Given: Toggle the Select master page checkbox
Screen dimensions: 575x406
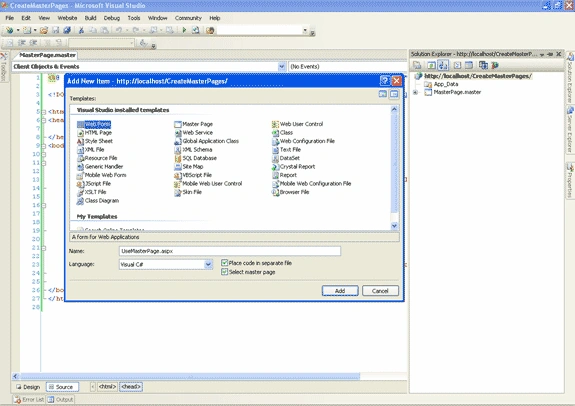Looking at the screenshot, I should click(224, 272).
